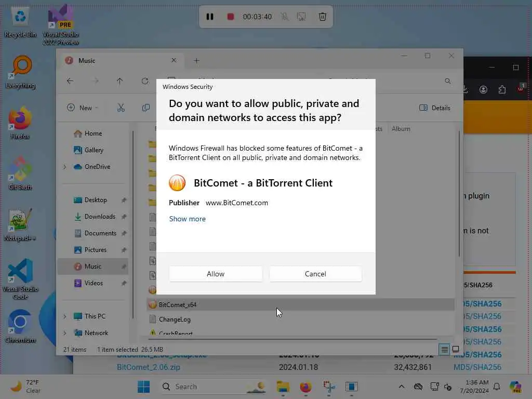The width and height of the screenshot is (532, 399).
Task: Open browser account icon behind Explorer
Action: [484, 89]
